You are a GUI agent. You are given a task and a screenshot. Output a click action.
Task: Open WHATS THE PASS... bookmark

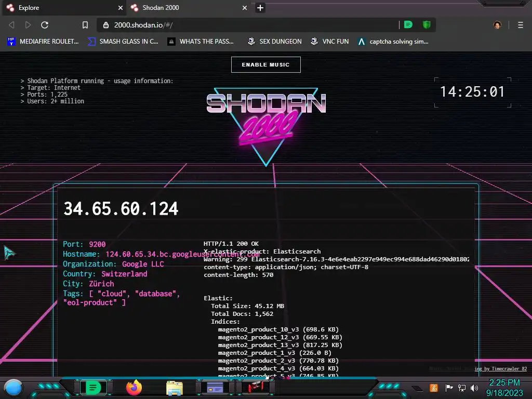coord(201,42)
